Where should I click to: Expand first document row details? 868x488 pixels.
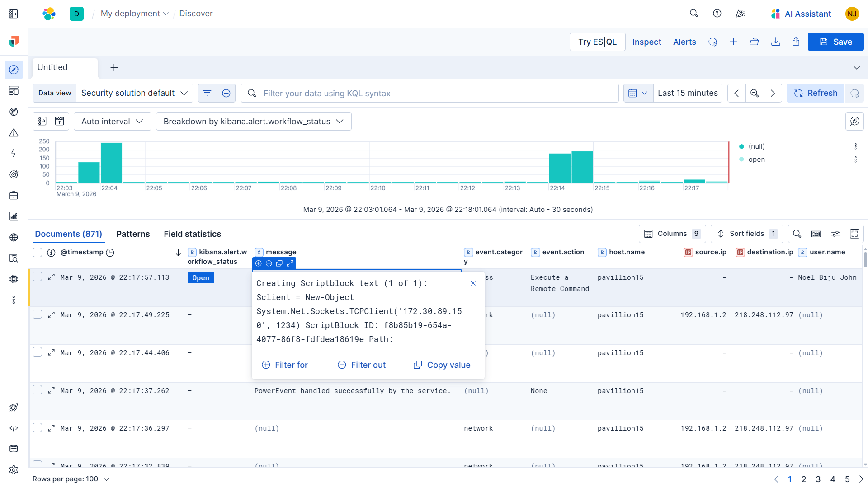pyautogui.click(x=52, y=277)
